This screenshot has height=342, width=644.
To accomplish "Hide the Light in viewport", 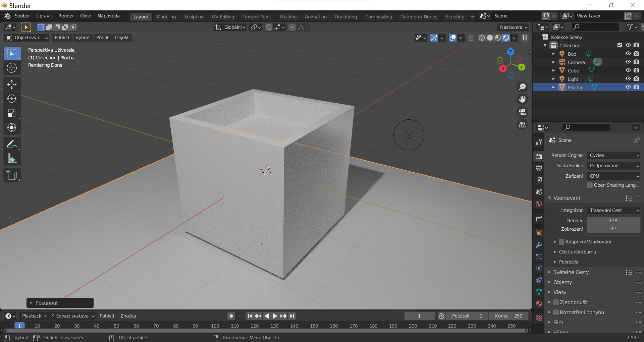I will click(628, 79).
